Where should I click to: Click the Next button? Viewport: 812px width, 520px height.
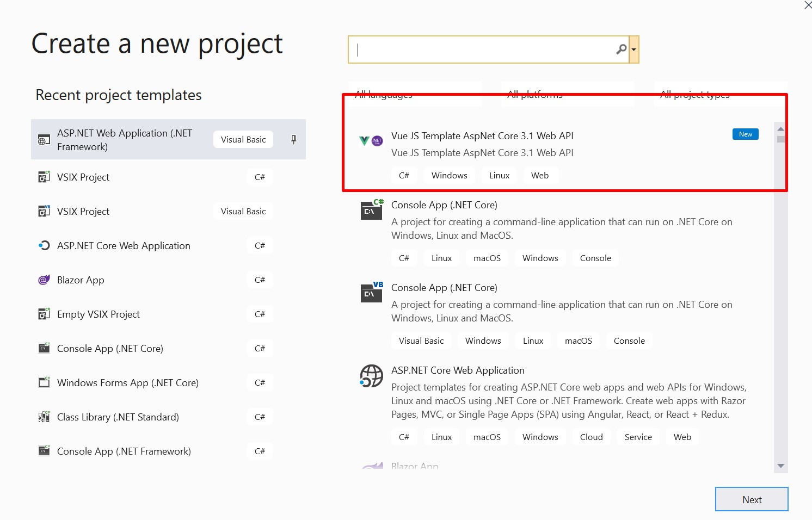click(x=752, y=499)
